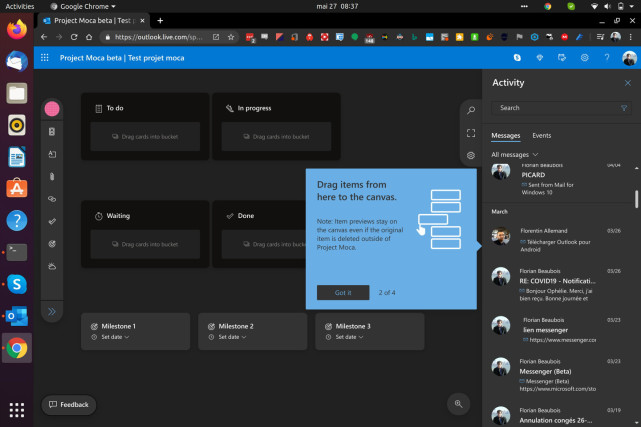The width and height of the screenshot is (641, 427).
Task: Click the Project Moca beta header title
Action: point(122,58)
